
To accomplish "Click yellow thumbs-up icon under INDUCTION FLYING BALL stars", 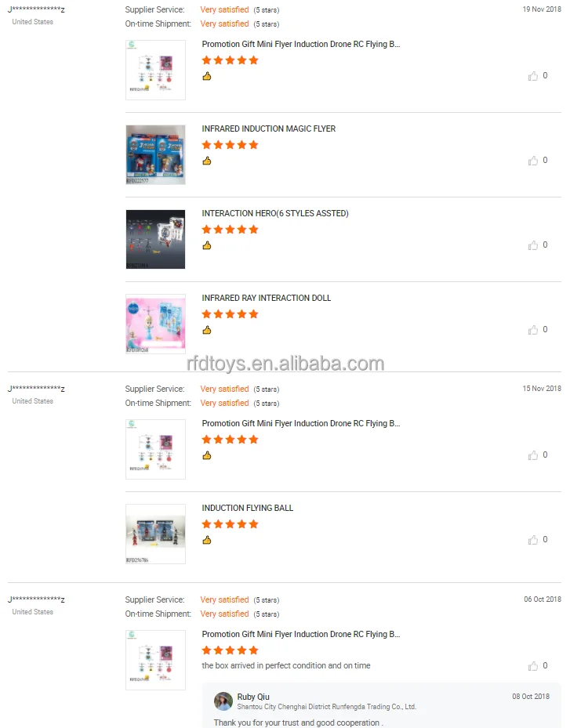I will tap(207, 540).
